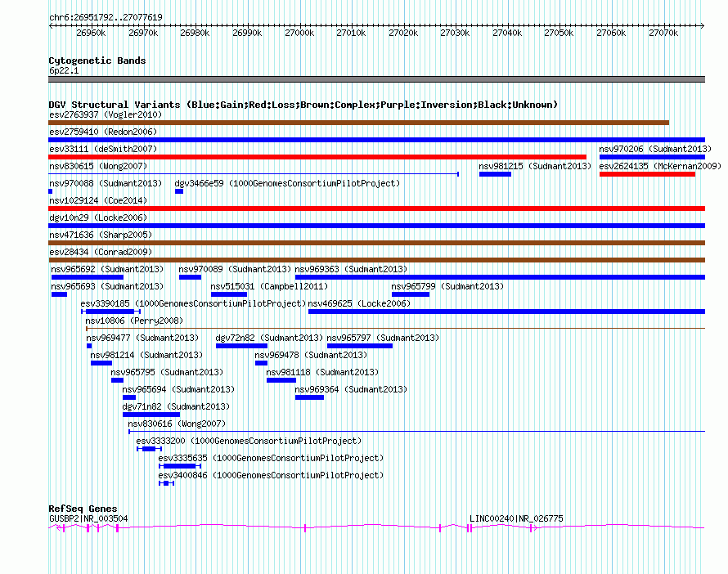728x574 pixels.
Task: Select the blue dgv71n82 bar
Action: click(151, 415)
